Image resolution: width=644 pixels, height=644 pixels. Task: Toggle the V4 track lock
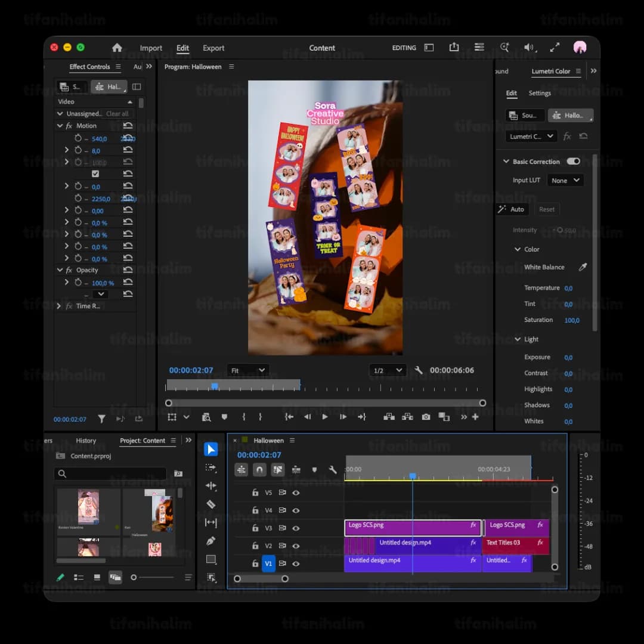tap(255, 510)
